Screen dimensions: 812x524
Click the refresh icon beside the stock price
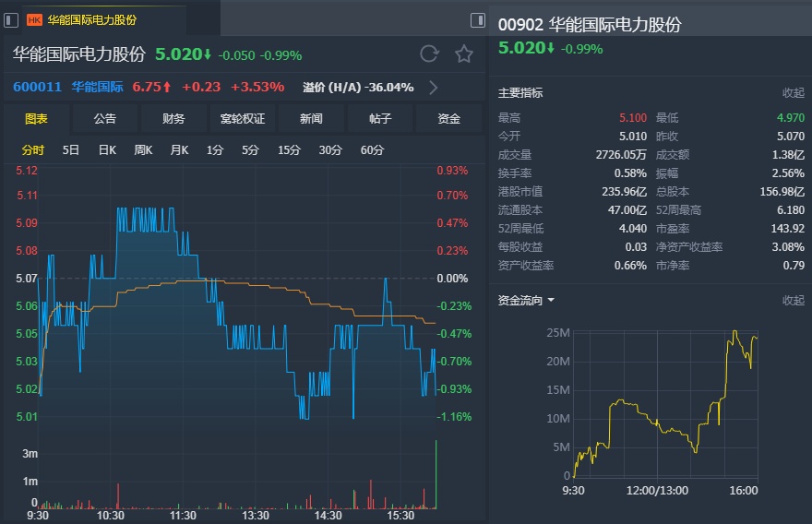(429, 54)
